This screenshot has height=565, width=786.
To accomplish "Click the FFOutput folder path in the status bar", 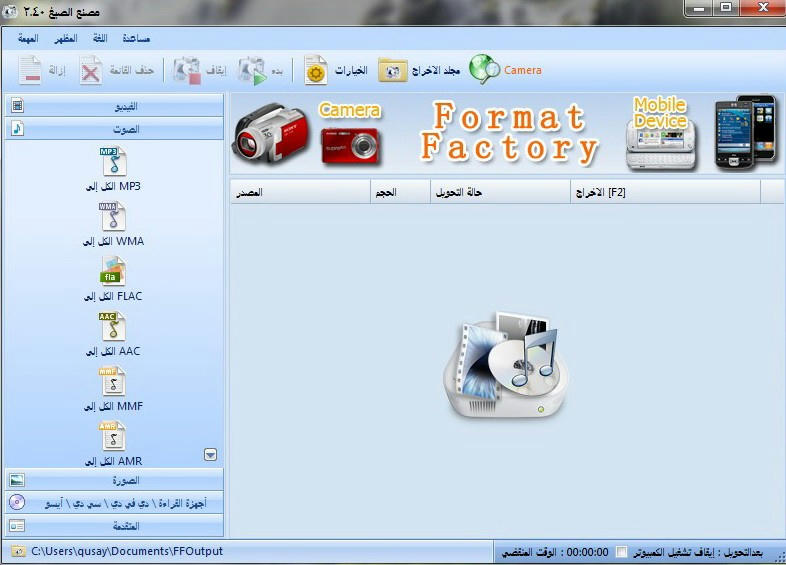I will [x=127, y=551].
